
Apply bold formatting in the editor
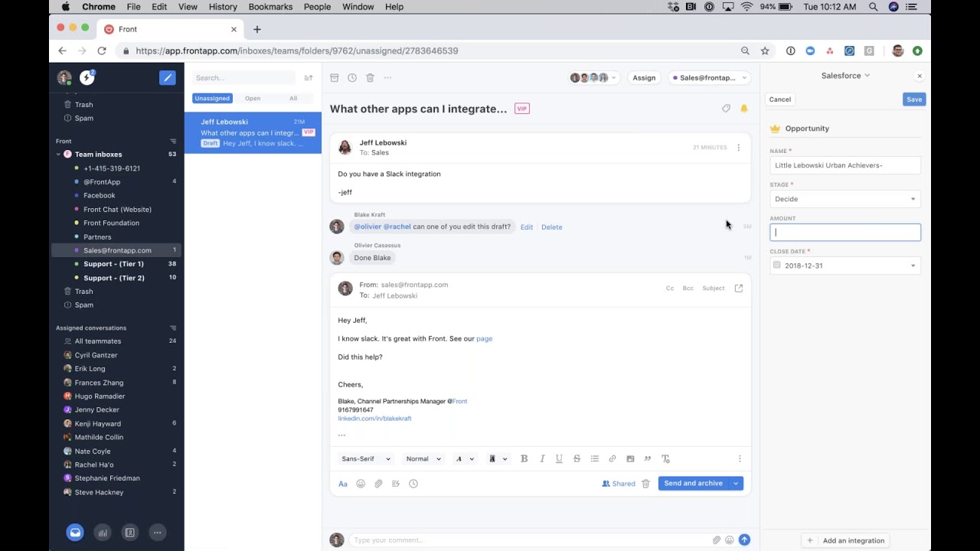524,458
